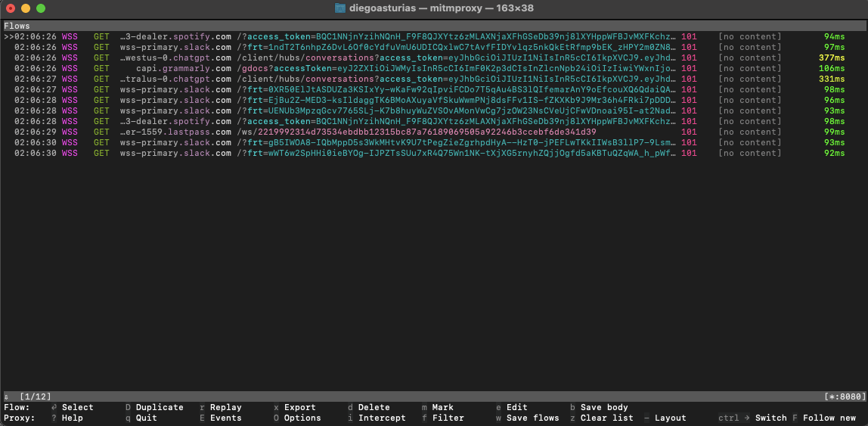Click the Help shortcut in the Proxy row
This screenshot has width=868, height=426.
coord(73,418)
